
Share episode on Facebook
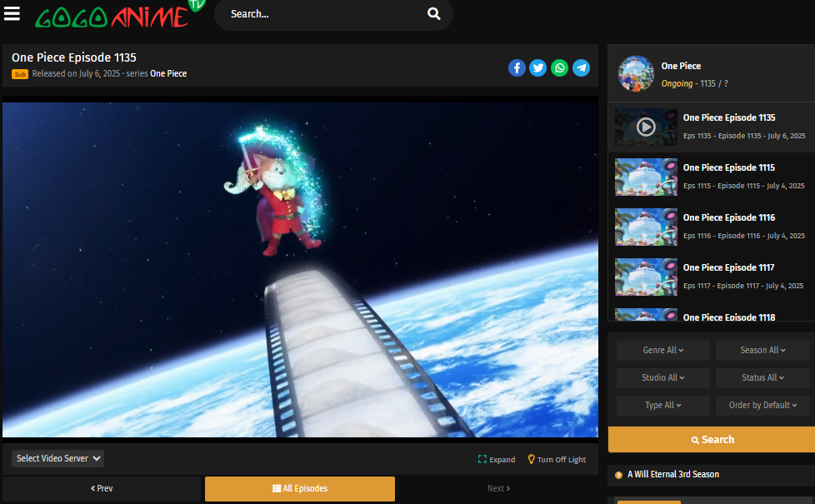tap(517, 68)
